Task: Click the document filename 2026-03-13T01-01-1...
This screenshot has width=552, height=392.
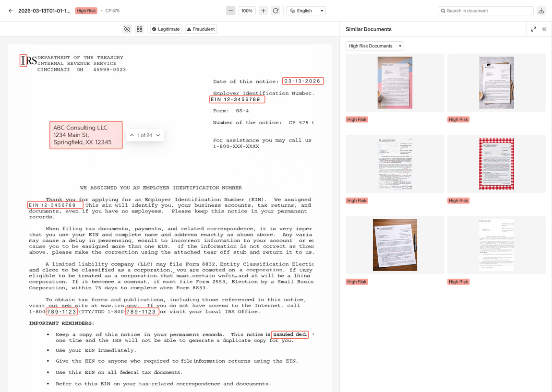Action: [x=44, y=11]
